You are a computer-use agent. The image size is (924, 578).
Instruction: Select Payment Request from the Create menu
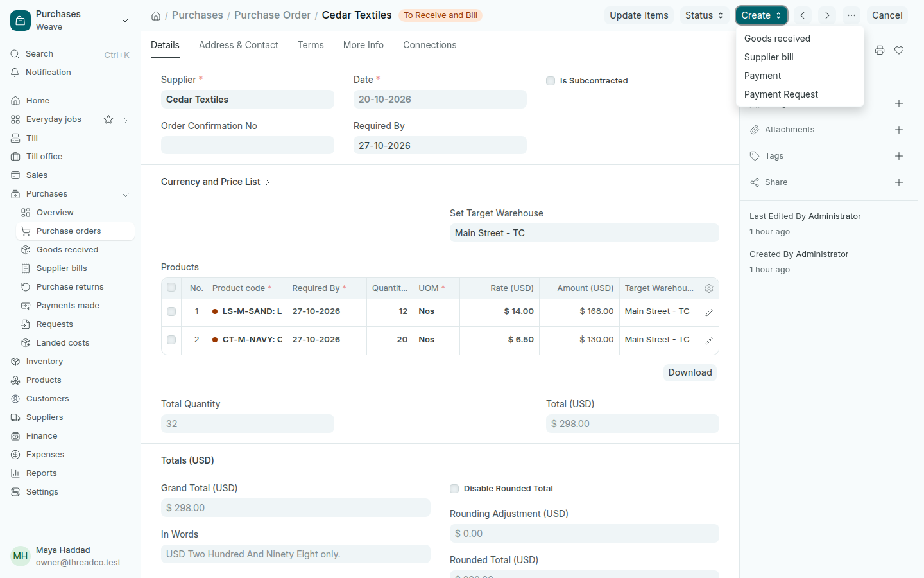point(800,94)
